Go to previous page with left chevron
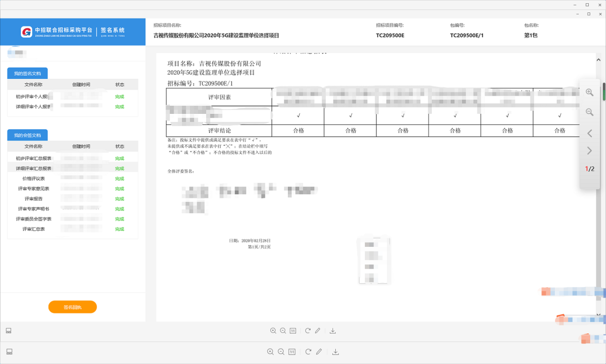The height and width of the screenshot is (364, 606). 589,133
